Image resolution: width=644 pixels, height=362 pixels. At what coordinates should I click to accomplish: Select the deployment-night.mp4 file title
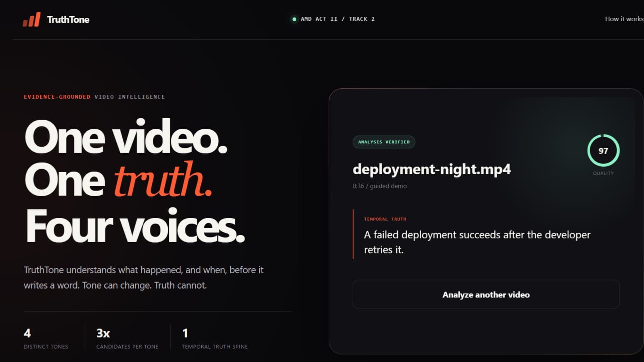[x=432, y=169]
